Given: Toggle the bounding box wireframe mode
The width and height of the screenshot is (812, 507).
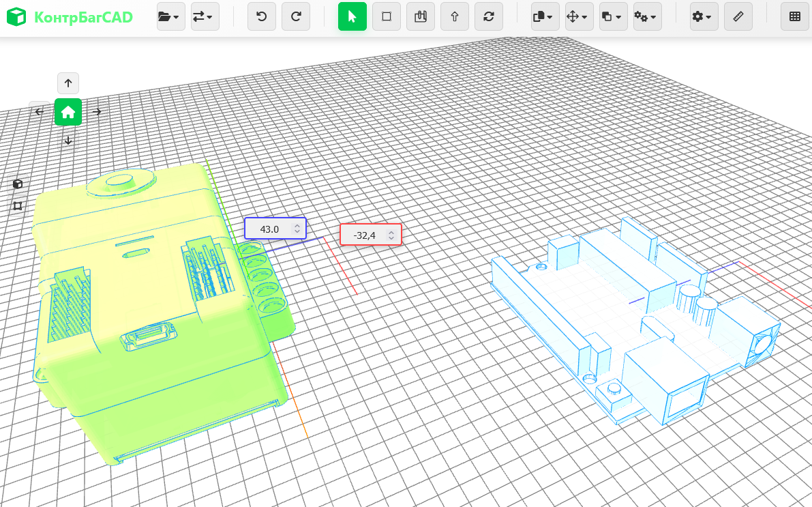Looking at the screenshot, I should (x=18, y=205).
